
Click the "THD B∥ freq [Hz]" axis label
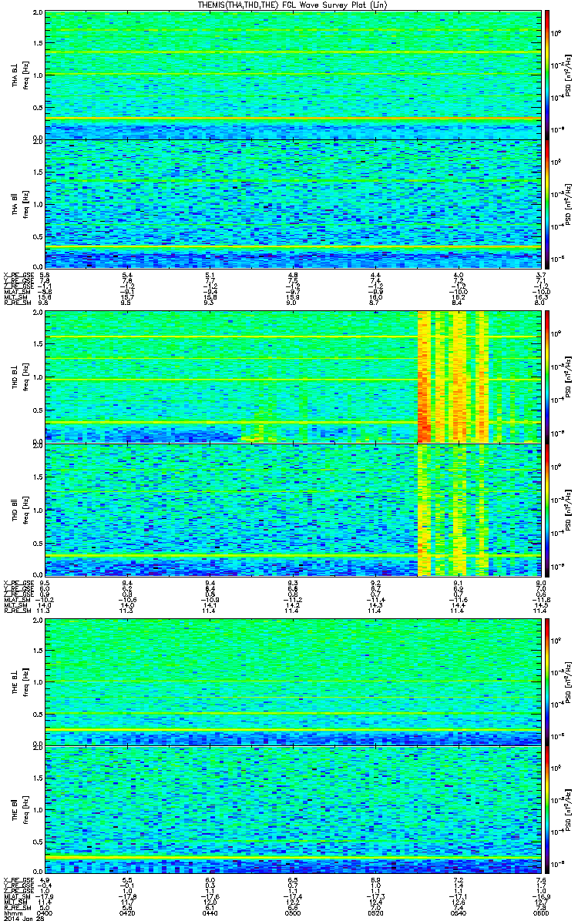(20, 510)
